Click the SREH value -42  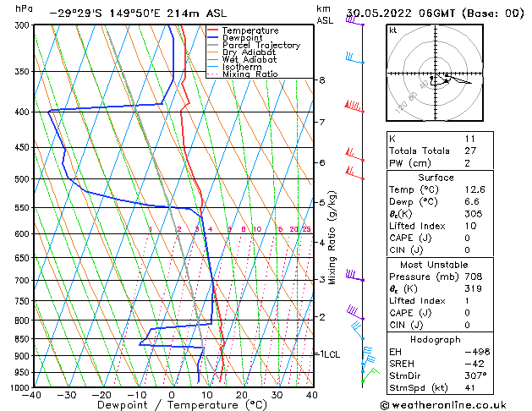474,364
